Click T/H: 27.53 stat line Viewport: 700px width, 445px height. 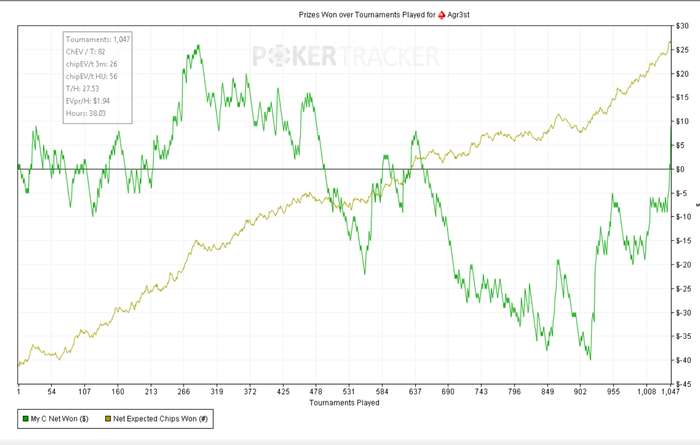pyautogui.click(x=83, y=89)
